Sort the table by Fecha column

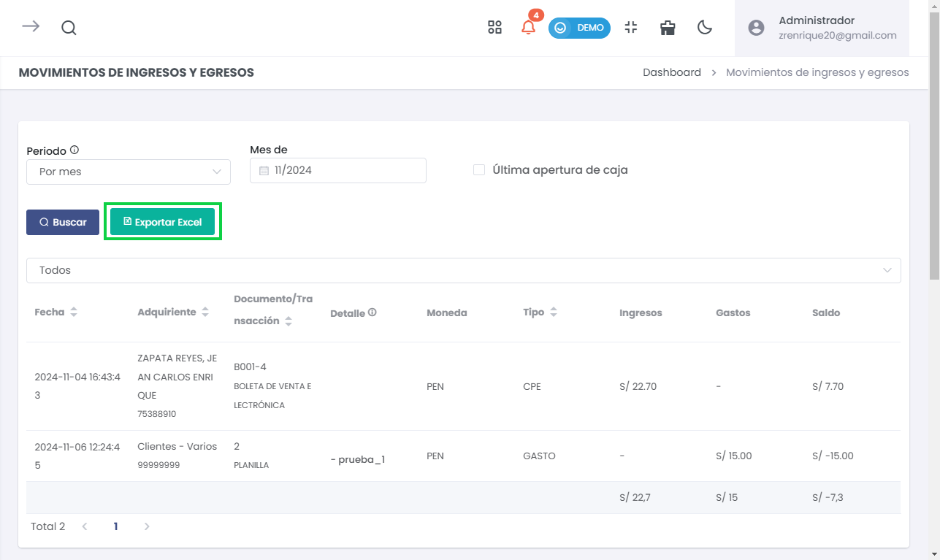74,312
